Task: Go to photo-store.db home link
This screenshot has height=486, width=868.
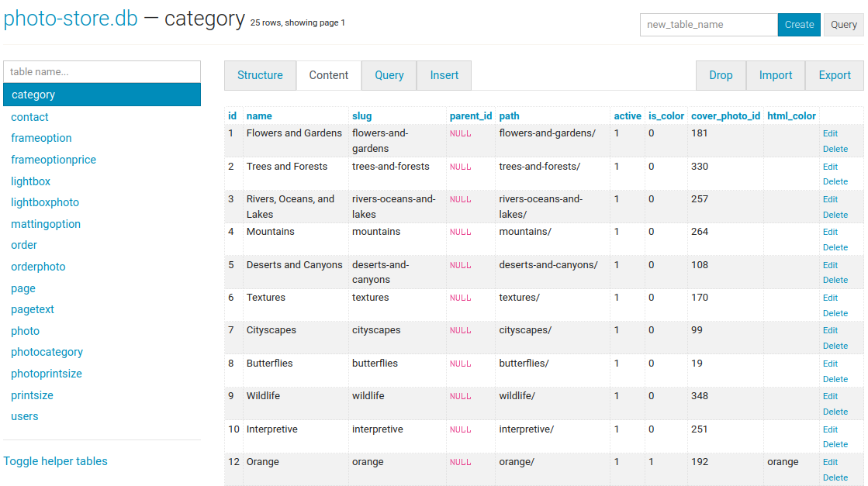Action: tap(71, 19)
